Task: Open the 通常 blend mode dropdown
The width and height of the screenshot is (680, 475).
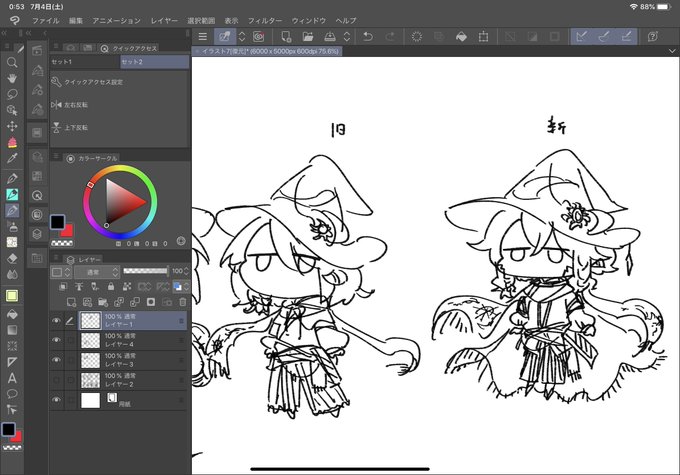Action: [97, 272]
